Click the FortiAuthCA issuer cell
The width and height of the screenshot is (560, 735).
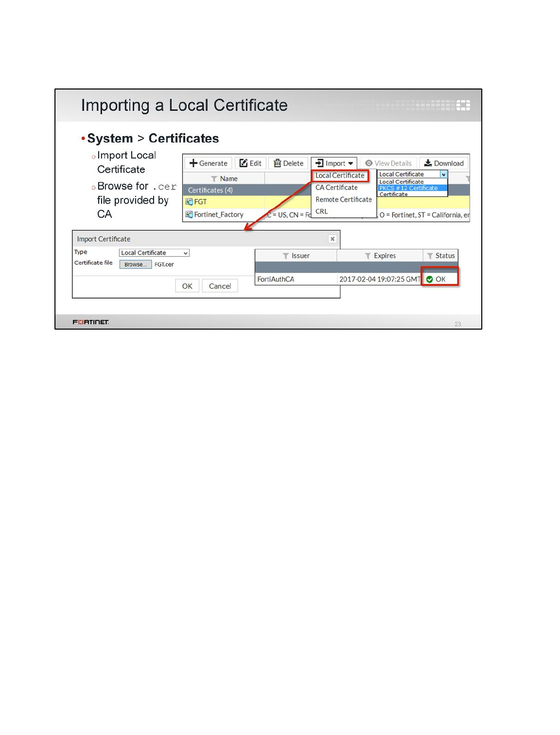click(296, 279)
